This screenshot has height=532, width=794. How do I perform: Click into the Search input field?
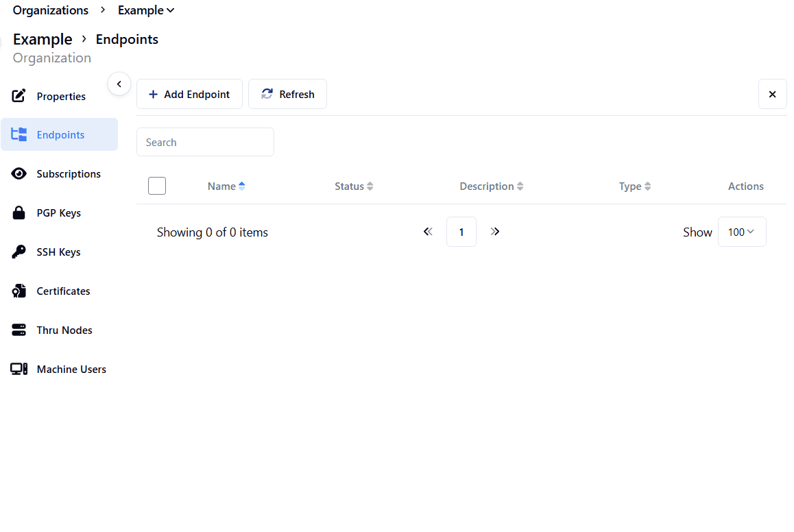point(205,142)
